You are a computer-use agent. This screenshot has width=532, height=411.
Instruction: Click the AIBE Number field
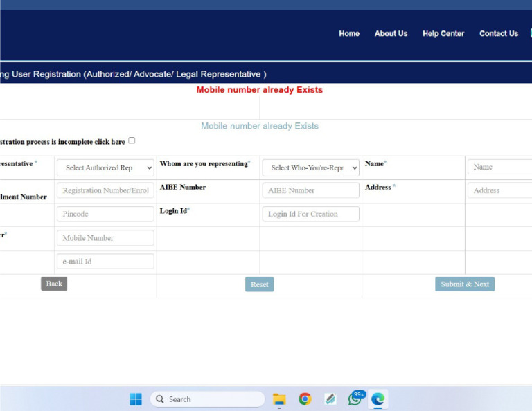click(x=311, y=190)
